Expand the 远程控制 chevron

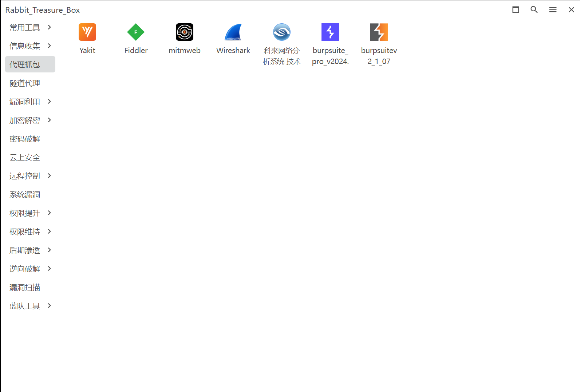pyautogui.click(x=50, y=176)
